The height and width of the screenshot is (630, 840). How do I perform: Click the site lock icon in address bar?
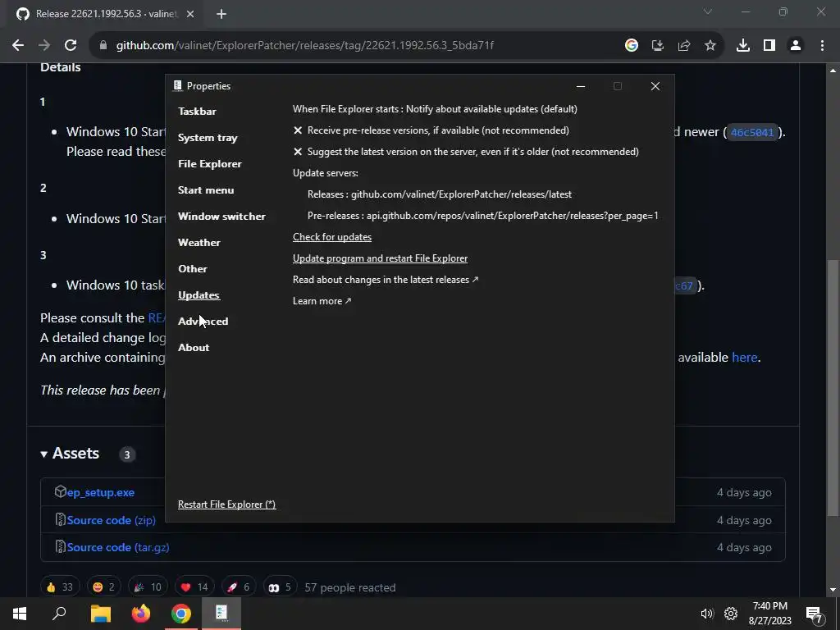point(103,46)
